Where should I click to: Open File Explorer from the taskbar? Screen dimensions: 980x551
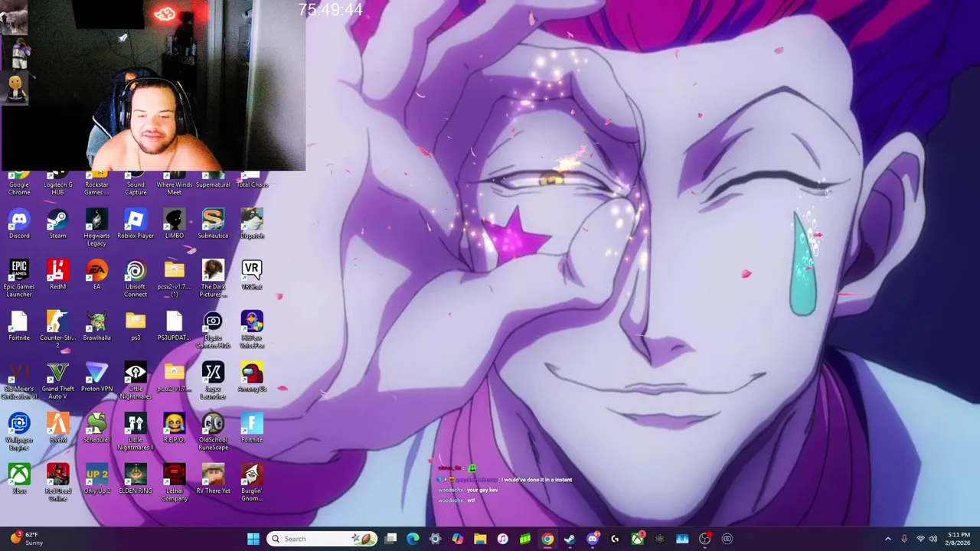click(480, 539)
